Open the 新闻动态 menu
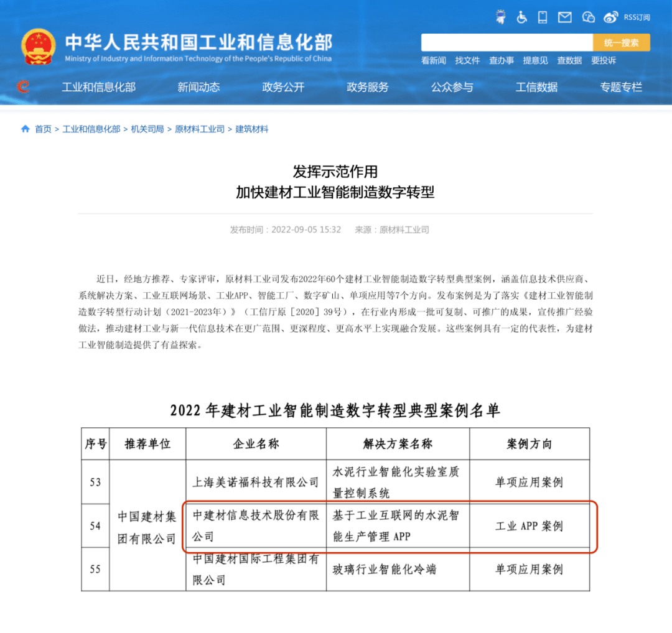 pos(198,87)
